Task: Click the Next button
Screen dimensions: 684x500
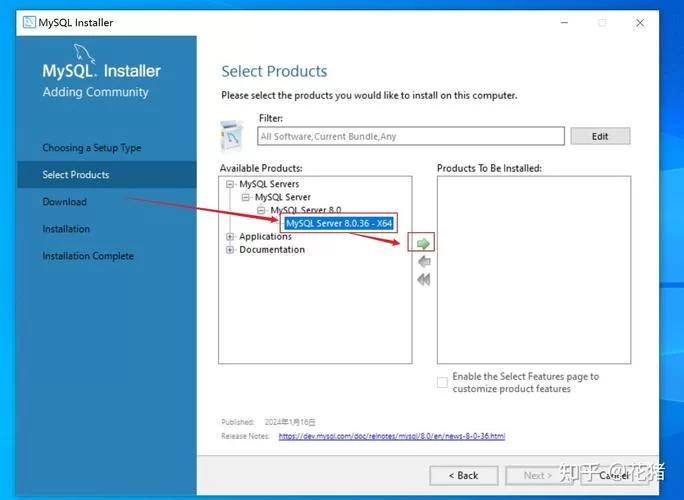Action: click(x=538, y=475)
